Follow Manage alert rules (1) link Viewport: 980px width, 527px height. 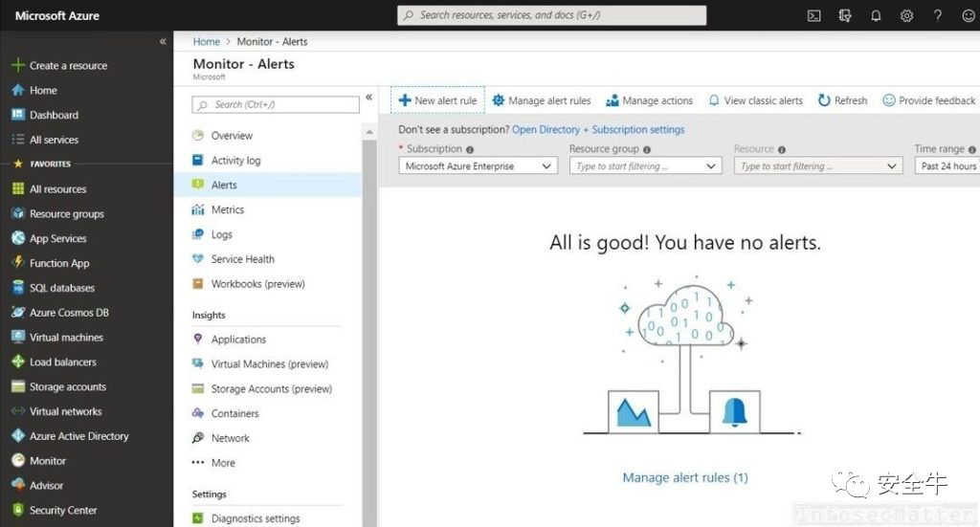pos(685,477)
